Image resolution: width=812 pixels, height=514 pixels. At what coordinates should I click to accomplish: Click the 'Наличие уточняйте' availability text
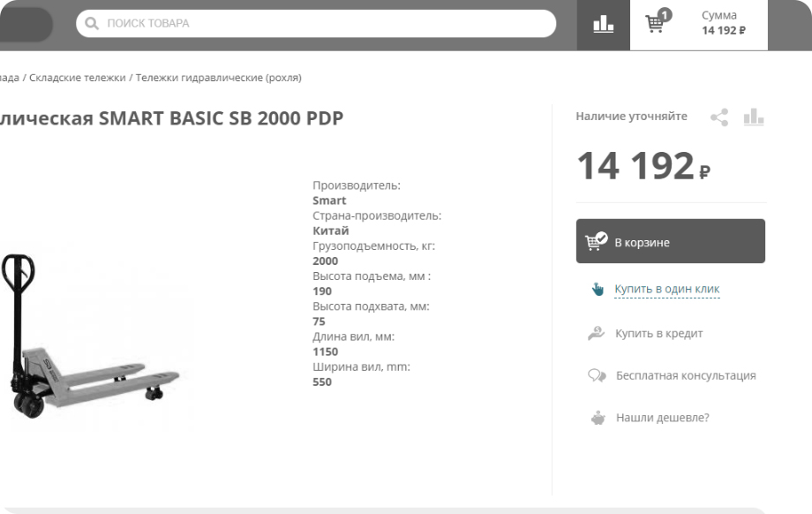(631, 117)
